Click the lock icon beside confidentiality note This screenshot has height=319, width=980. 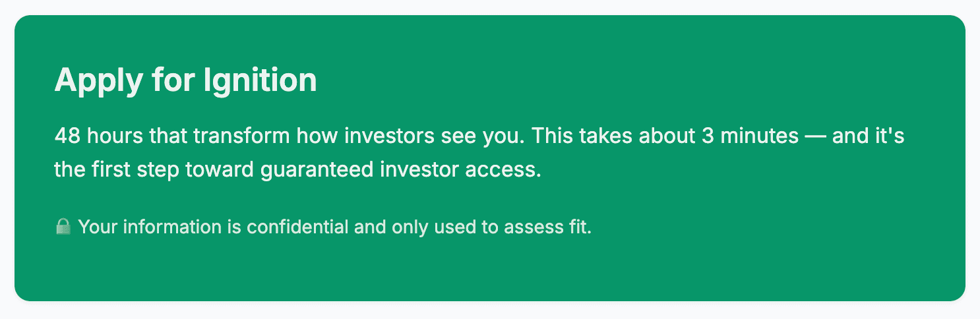pyautogui.click(x=63, y=227)
